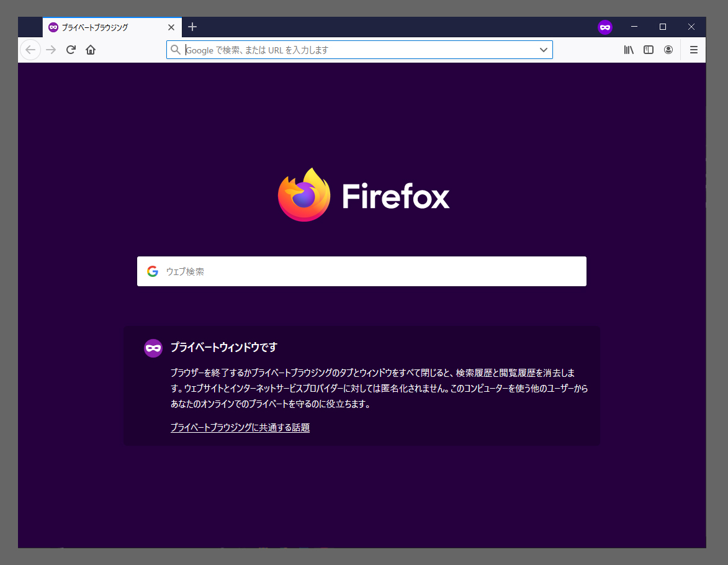
Task: Click the purple mask beside プライベートウィンドウです
Action: (153, 348)
